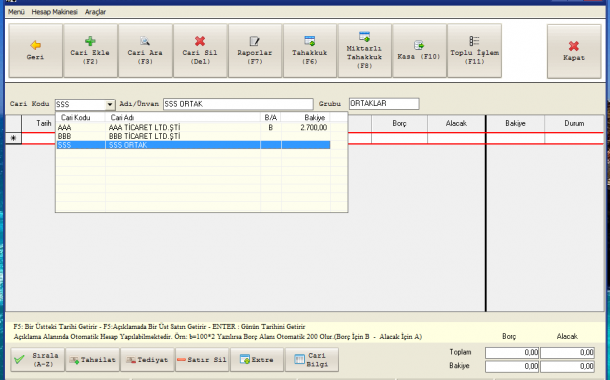Screen dimensions: 610x380
Task: Click the Bakiye Borç total field
Action: [512, 366]
